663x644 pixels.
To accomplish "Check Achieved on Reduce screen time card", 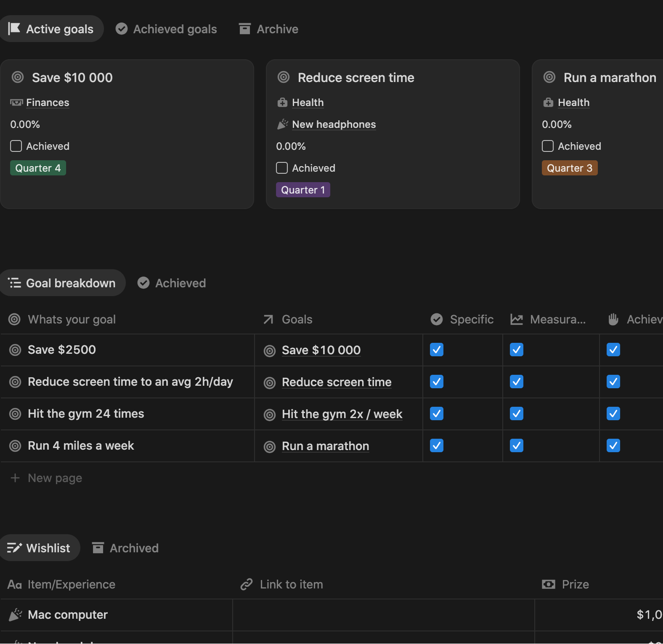I will point(282,168).
